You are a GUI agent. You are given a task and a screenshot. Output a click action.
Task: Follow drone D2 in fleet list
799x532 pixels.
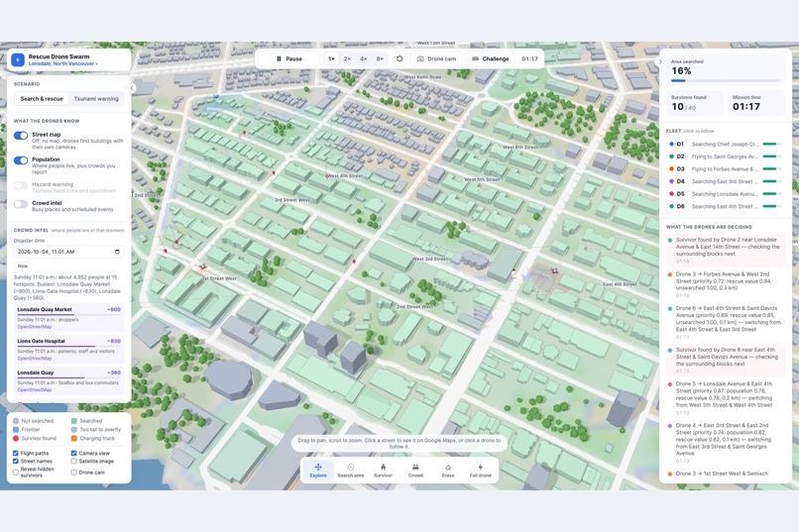tap(726, 157)
